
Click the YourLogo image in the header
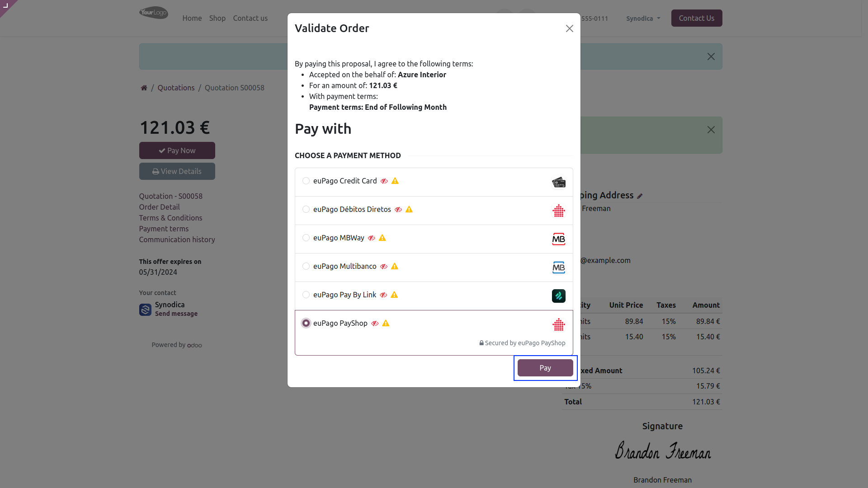[154, 13]
